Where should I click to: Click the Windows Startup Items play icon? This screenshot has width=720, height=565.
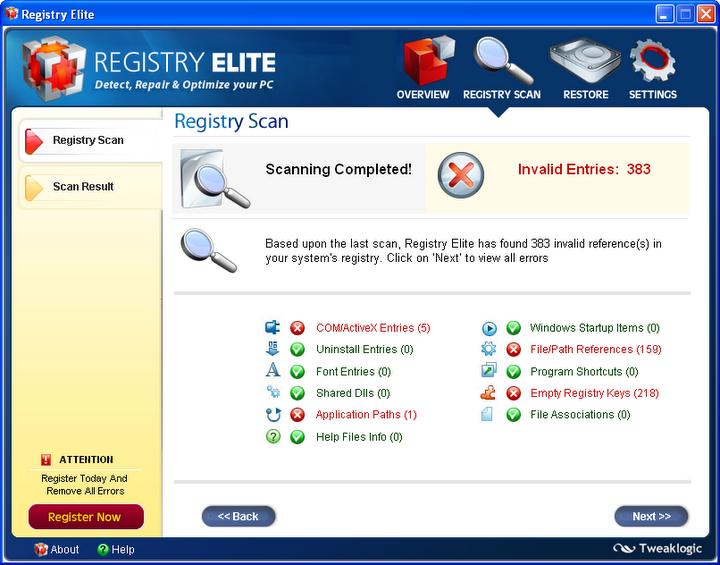(x=489, y=328)
